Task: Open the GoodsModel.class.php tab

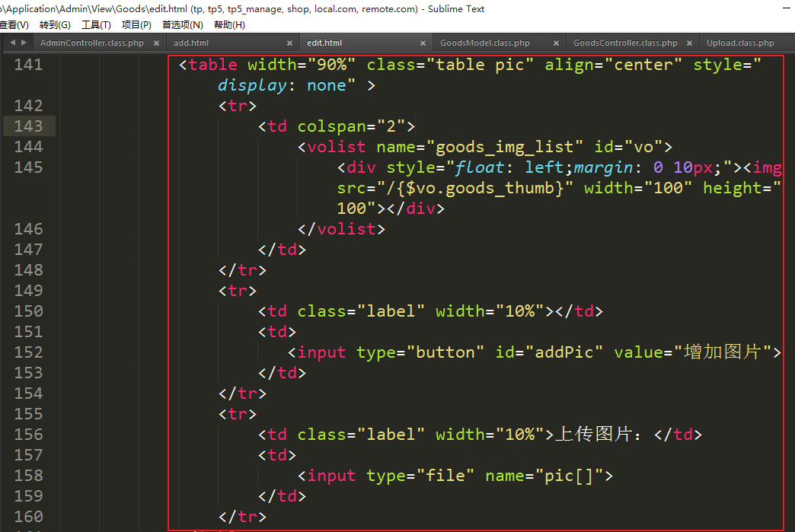Action: 485,43
